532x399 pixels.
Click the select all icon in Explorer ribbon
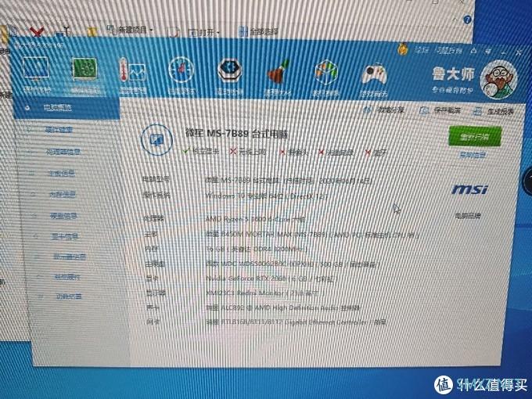click(243, 32)
